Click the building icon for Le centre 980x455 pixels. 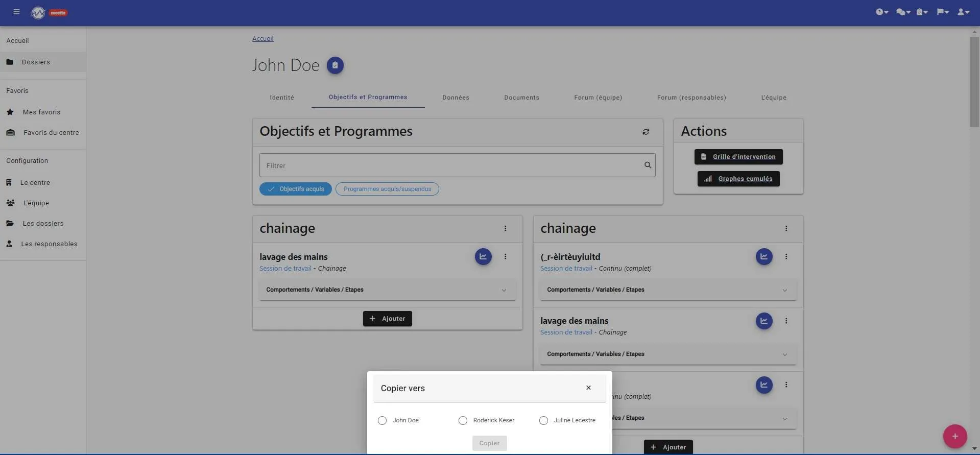(9, 182)
